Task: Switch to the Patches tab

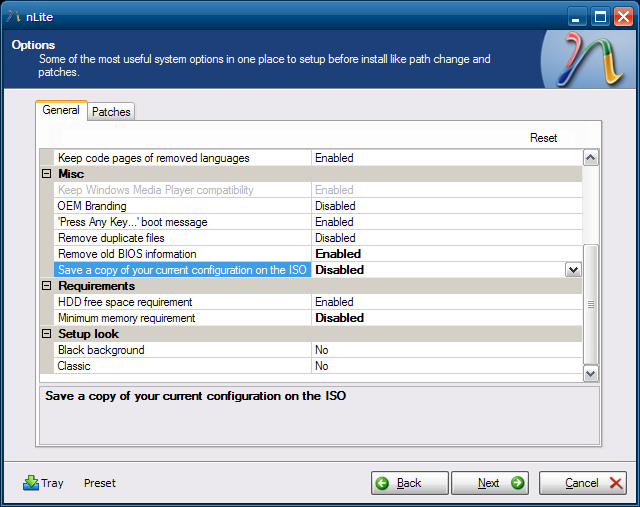Action: pos(111,112)
